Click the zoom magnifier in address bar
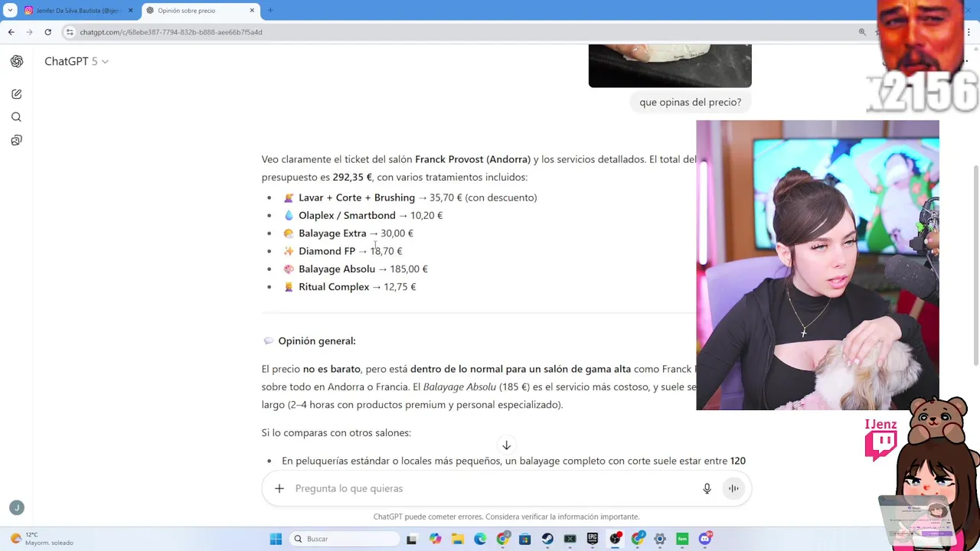Viewport: 980px width, 551px height. click(x=862, y=32)
